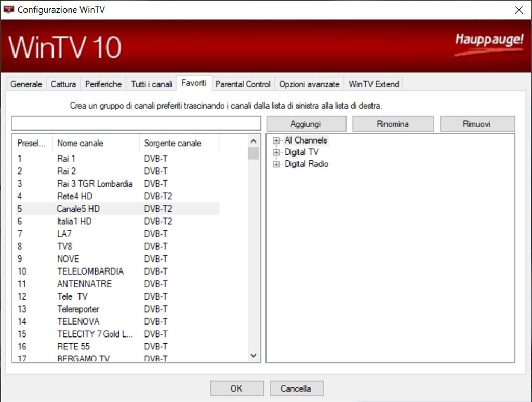This screenshot has width=532, height=402.
Task: Select the Digital Radio group label
Action: tap(307, 164)
